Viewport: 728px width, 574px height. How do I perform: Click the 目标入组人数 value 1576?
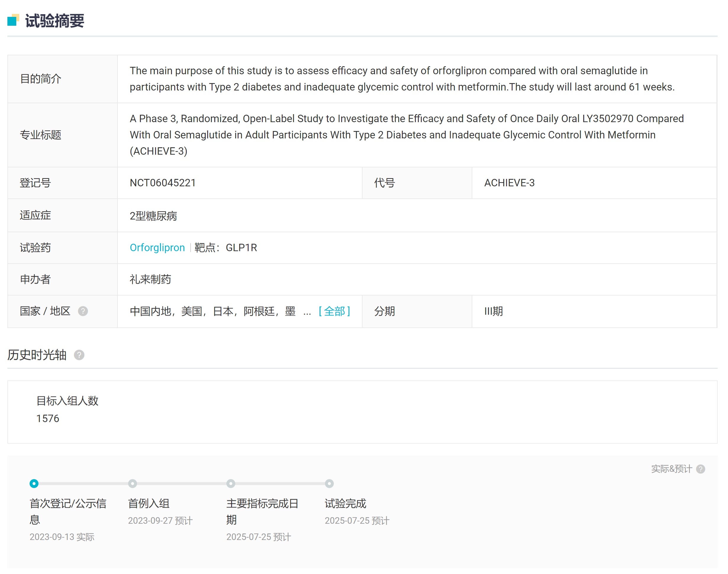(48, 418)
